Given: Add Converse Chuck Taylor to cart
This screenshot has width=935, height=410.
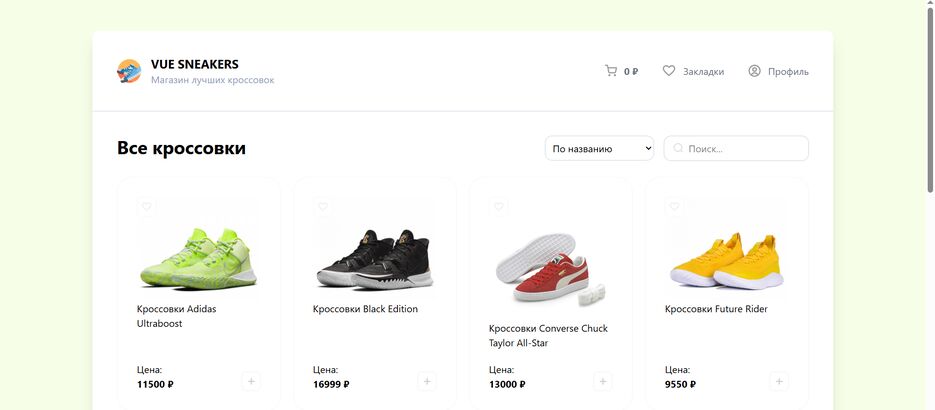Looking at the screenshot, I should [x=603, y=381].
